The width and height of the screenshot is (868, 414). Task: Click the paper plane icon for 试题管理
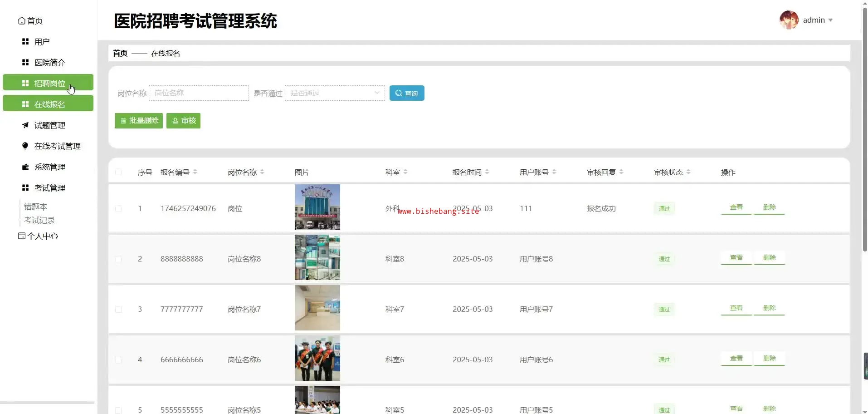25,125
